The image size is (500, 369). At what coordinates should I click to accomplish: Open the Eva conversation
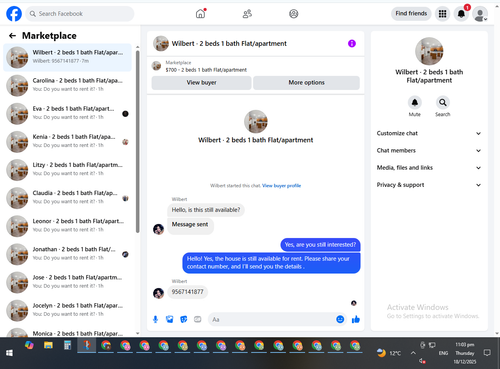(67, 114)
